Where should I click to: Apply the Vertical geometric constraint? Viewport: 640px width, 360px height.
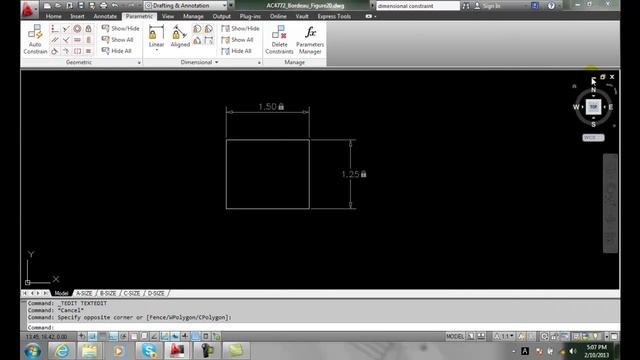88,40
